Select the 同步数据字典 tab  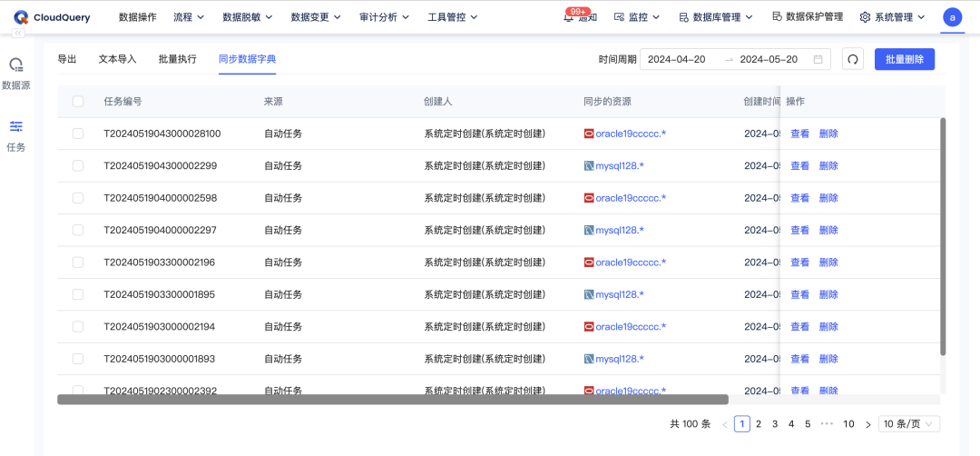(x=248, y=59)
